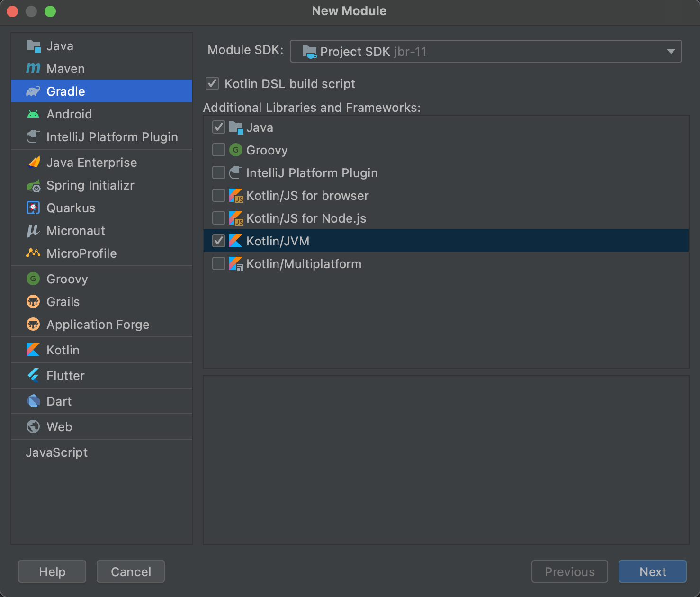Enable the IntelliJ Platform Plugin framework checkbox
Viewport: 700px width, 597px height.
point(219,173)
